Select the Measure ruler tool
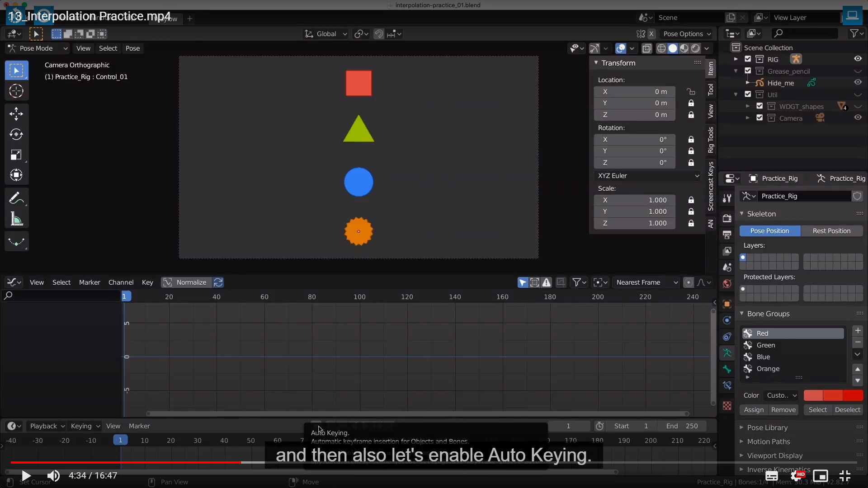This screenshot has width=868, height=488. coord(16,219)
